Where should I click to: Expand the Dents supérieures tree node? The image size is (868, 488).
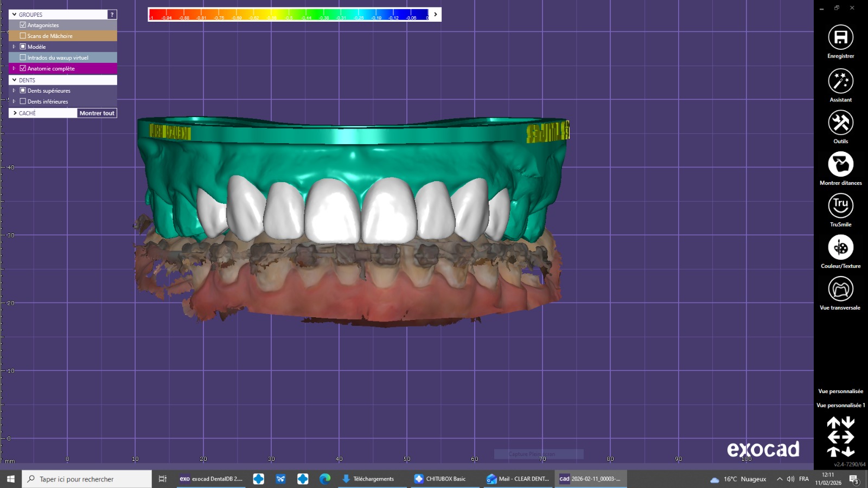[x=14, y=91]
